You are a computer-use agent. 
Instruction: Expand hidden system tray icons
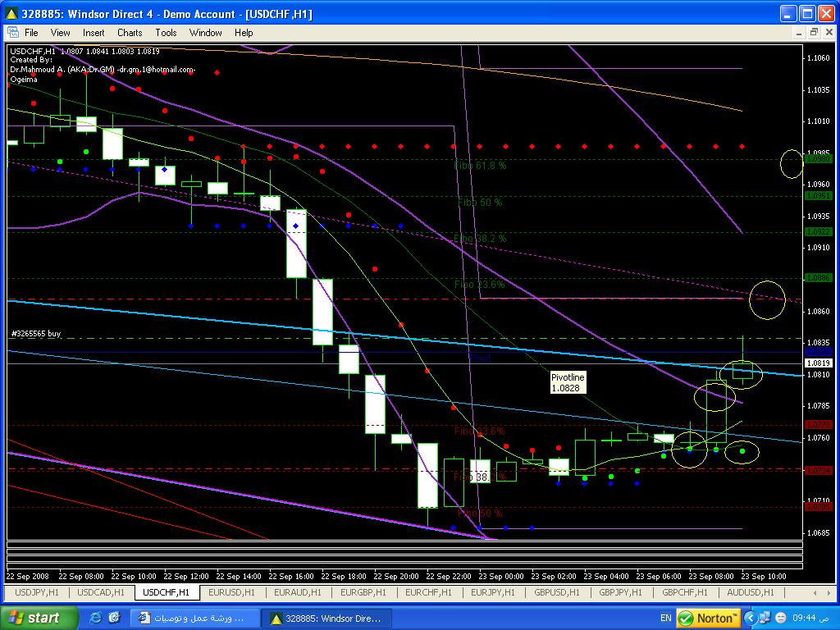751,618
